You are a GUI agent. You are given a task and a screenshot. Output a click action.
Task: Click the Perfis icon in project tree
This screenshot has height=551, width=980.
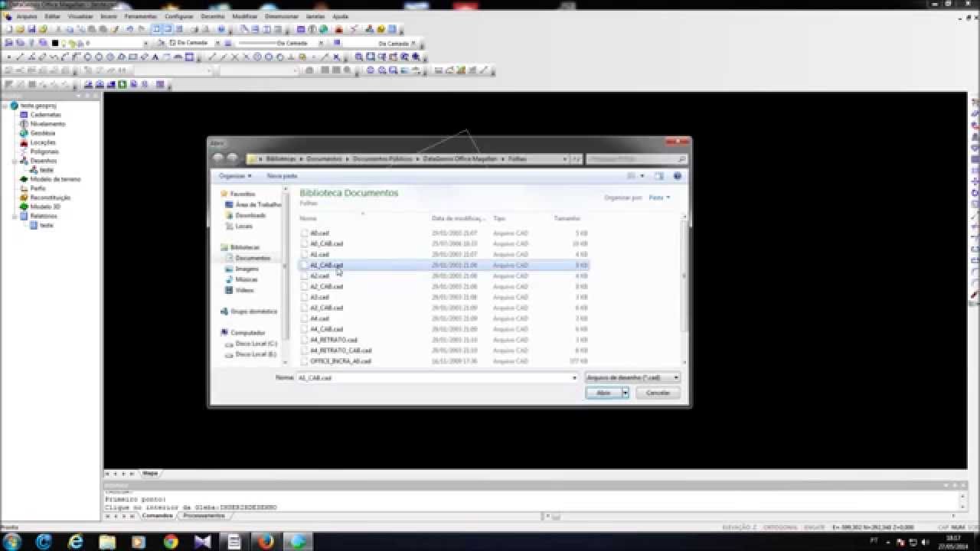point(24,188)
